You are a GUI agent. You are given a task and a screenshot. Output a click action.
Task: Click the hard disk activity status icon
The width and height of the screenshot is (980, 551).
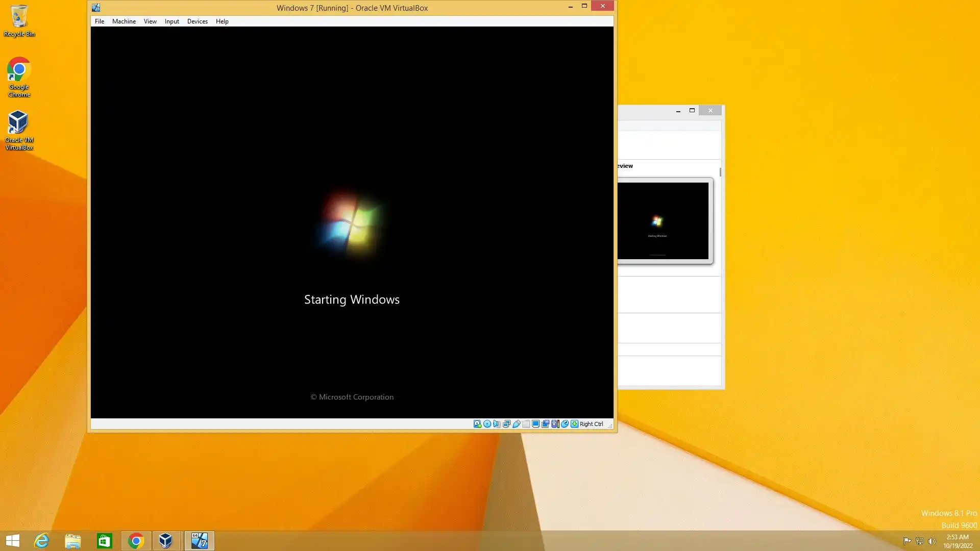477,424
